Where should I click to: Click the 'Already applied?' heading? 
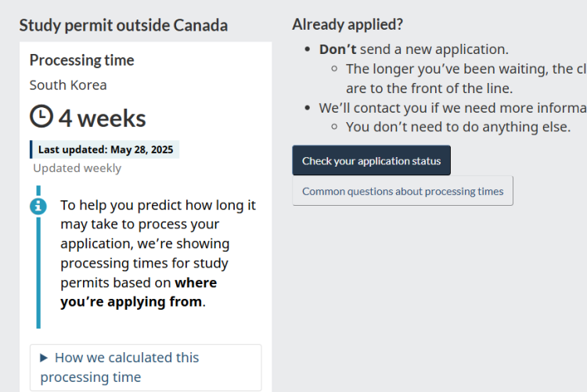tap(348, 25)
